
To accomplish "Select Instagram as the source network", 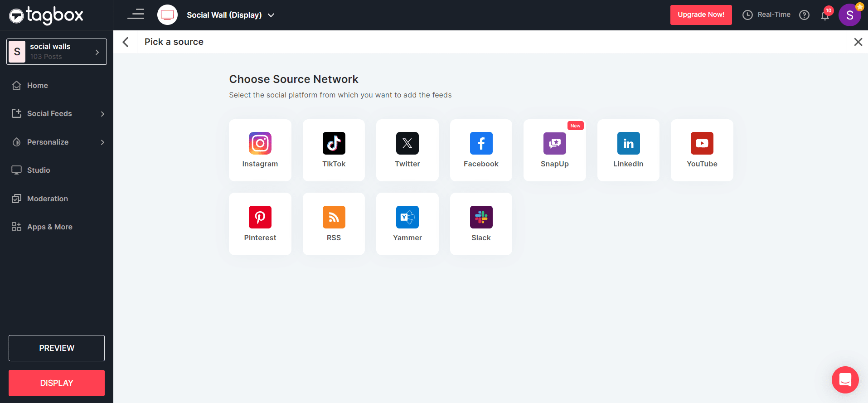I will (x=260, y=150).
